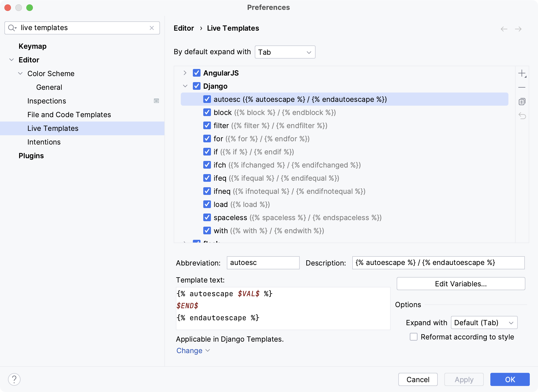Image resolution: width=538 pixels, height=392 pixels.
Task: Select Editor in sidebar
Action: pyautogui.click(x=28, y=60)
